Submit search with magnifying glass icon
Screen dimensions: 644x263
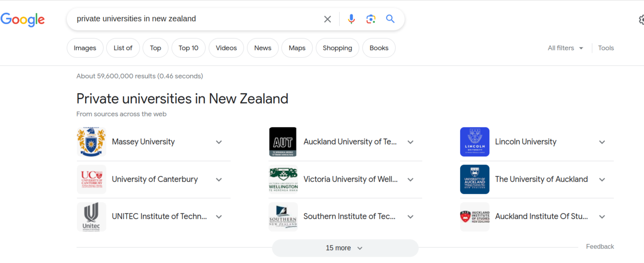(390, 19)
